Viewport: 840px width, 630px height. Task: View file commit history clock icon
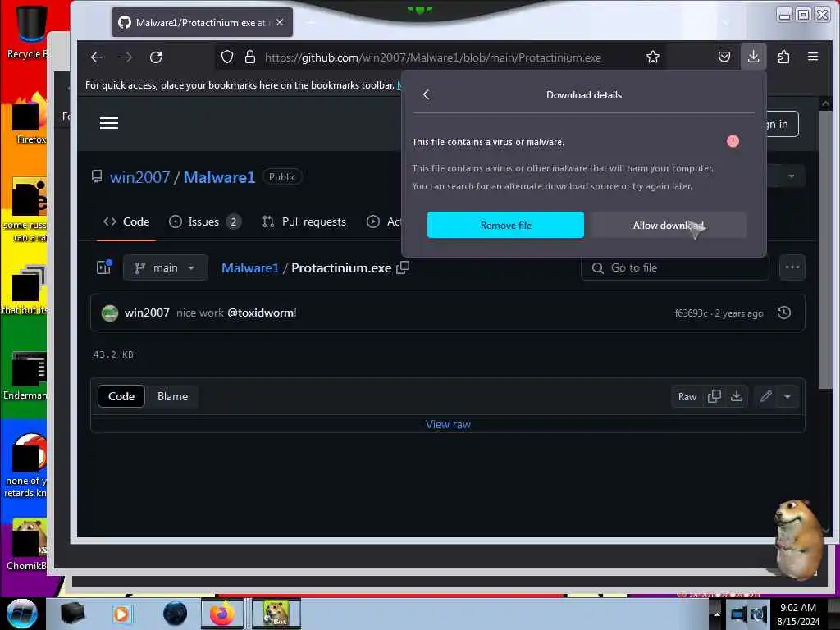783,313
